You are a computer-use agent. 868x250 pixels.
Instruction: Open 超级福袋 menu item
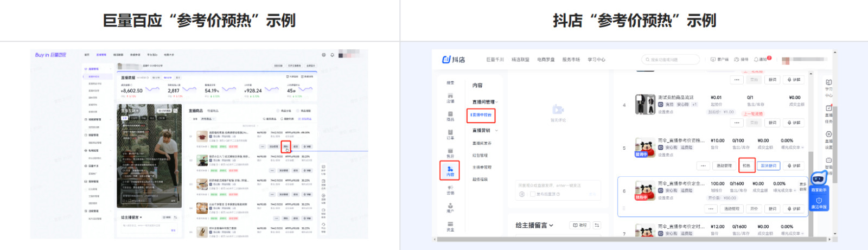pos(480,179)
